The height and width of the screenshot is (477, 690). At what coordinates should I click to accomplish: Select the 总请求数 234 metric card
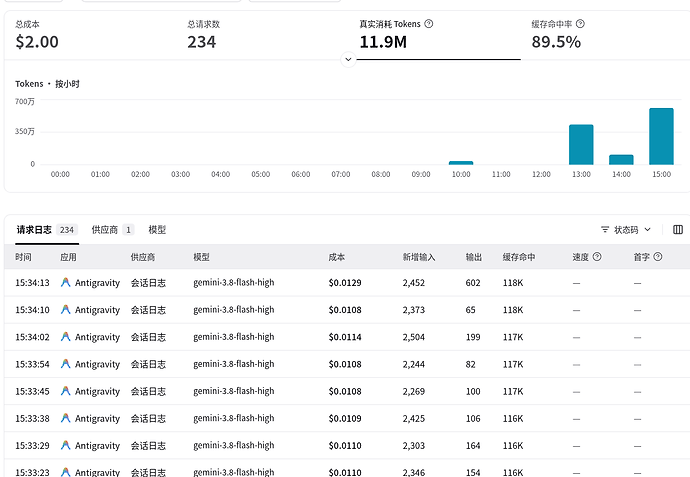(x=264, y=35)
